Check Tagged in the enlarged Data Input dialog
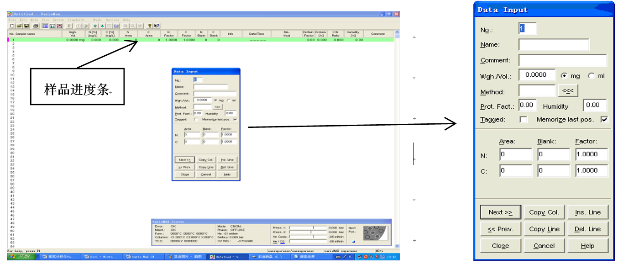The height and width of the screenshot is (275, 644). pyautogui.click(x=524, y=120)
